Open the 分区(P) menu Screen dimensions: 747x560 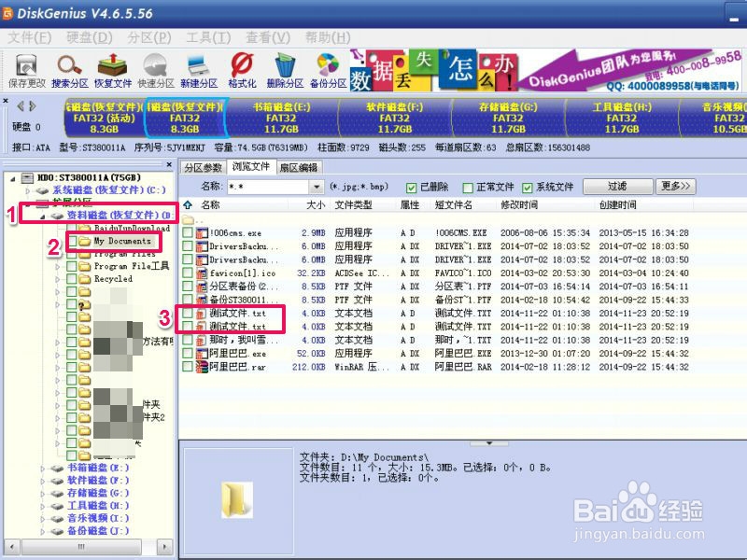(149, 37)
